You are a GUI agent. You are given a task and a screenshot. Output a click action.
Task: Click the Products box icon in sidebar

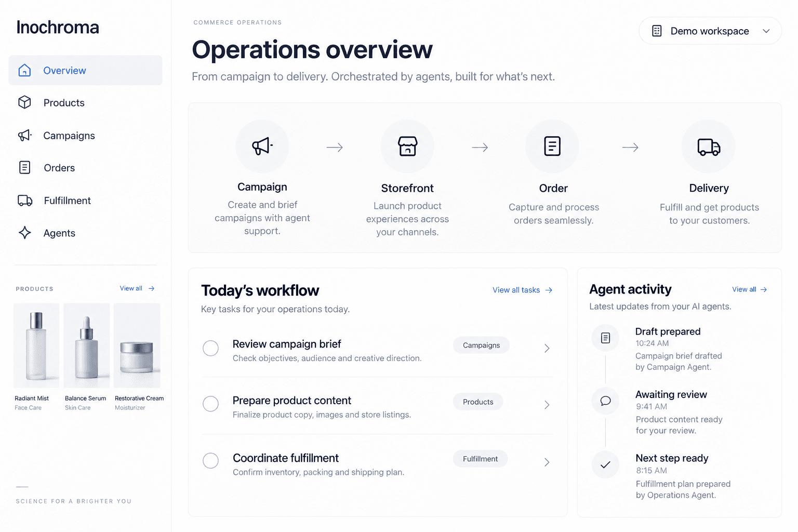tap(24, 102)
